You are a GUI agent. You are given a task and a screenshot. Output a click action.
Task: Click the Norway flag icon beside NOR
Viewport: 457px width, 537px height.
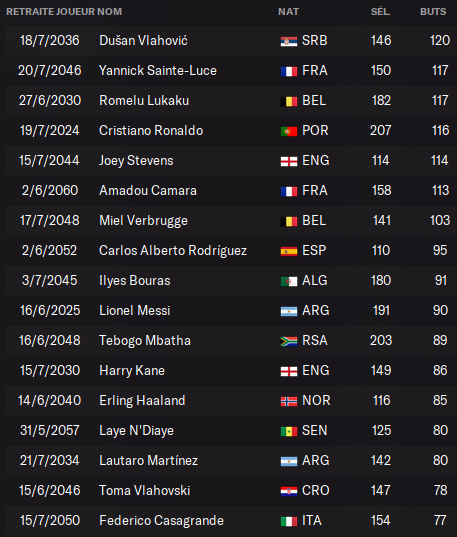pos(289,401)
